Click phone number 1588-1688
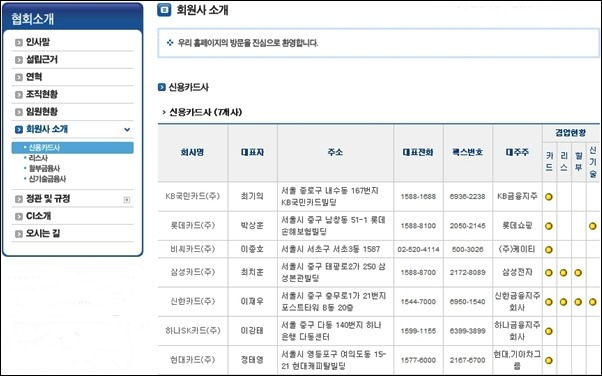602x376 pixels. [x=418, y=197]
